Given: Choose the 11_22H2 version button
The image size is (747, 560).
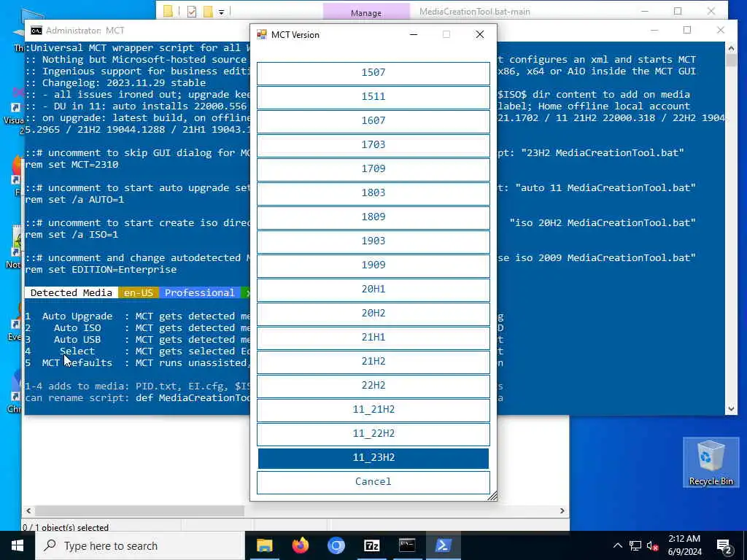Looking at the screenshot, I should pos(373,433).
